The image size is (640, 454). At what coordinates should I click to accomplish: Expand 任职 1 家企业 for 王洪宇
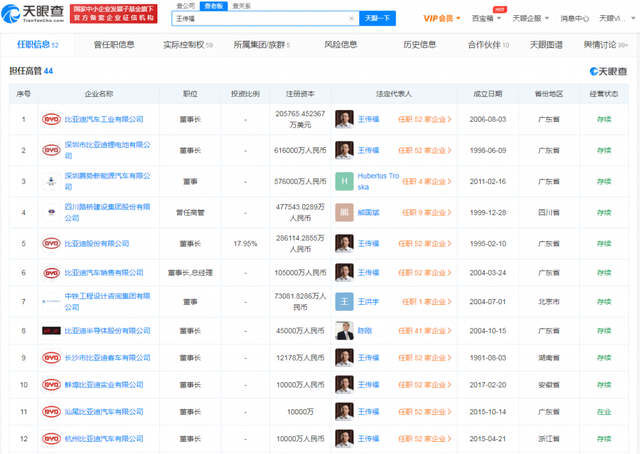427,302
